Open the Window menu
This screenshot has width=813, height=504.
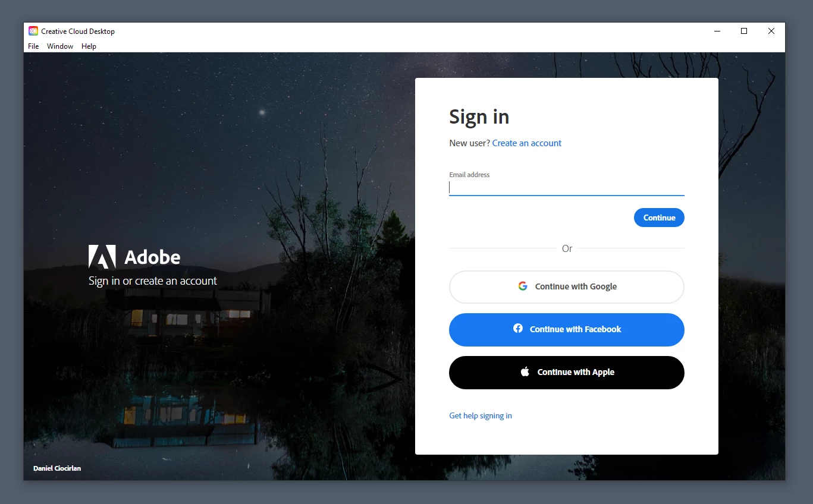[x=60, y=46]
